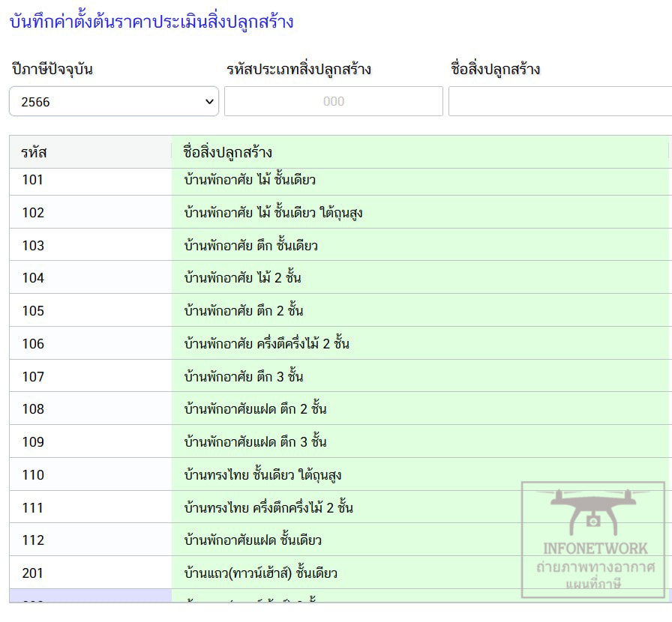Image resolution: width=672 pixels, height=622 pixels.
Task: Focus the ชื่อสิ่งปลูกสร้าง search field
Action: (x=560, y=101)
